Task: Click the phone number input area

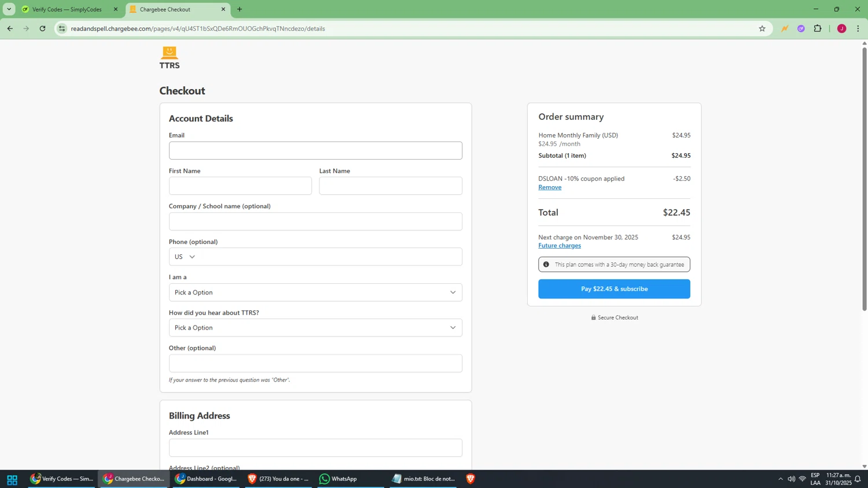Action: [x=330, y=257]
